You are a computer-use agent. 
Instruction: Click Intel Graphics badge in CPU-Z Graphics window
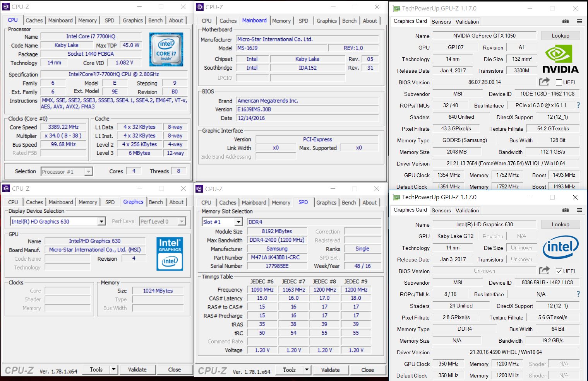(x=170, y=254)
